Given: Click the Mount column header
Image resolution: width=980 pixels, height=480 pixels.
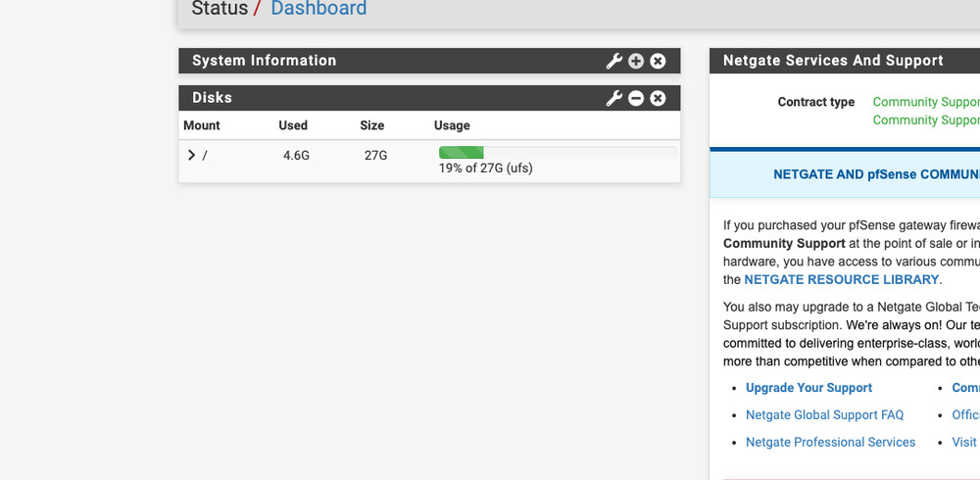Looking at the screenshot, I should click(x=202, y=125).
